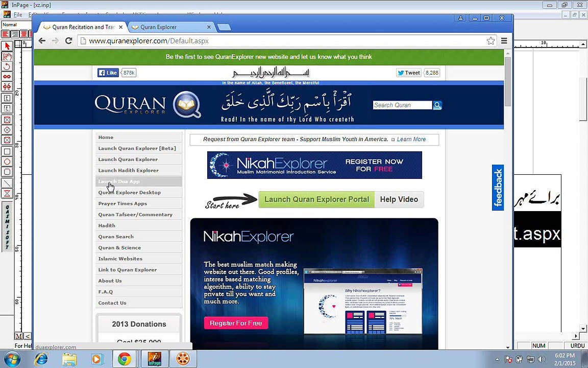Go back using Chrome back arrow
This screenshot has height=368, width=588.
42,40
